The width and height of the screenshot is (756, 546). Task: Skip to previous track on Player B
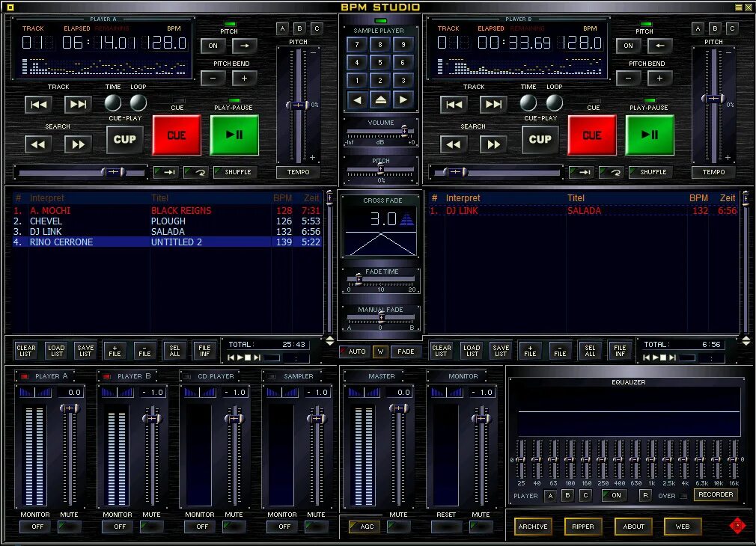[454, 105]
